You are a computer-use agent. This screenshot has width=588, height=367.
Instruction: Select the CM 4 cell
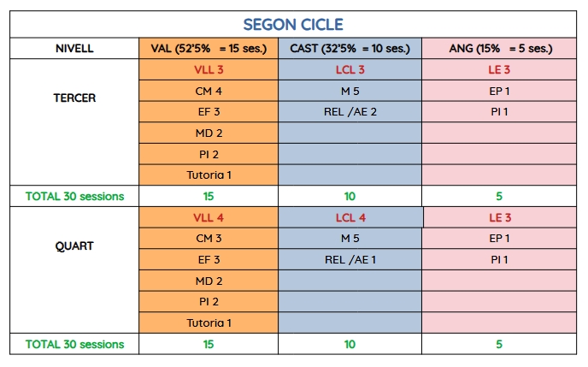[209, 90]
